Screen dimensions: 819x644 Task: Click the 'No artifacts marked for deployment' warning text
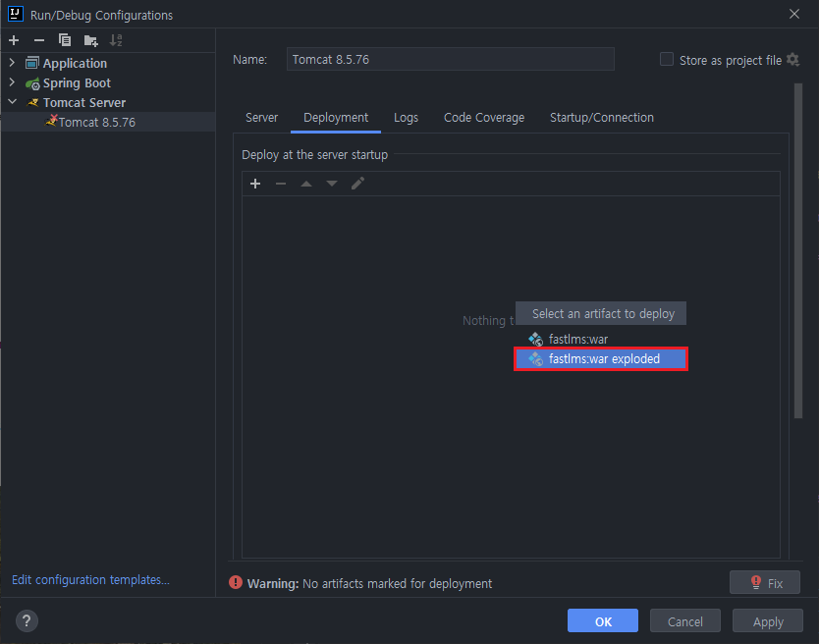397,583
